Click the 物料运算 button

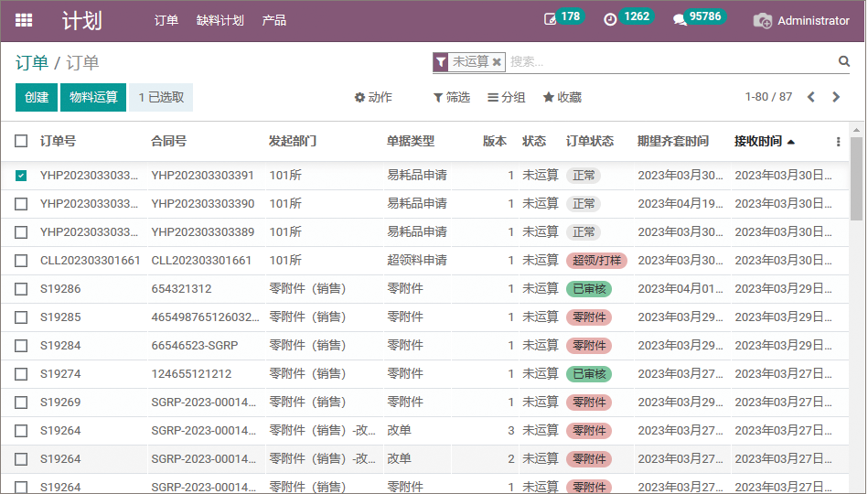click(93, 97)
